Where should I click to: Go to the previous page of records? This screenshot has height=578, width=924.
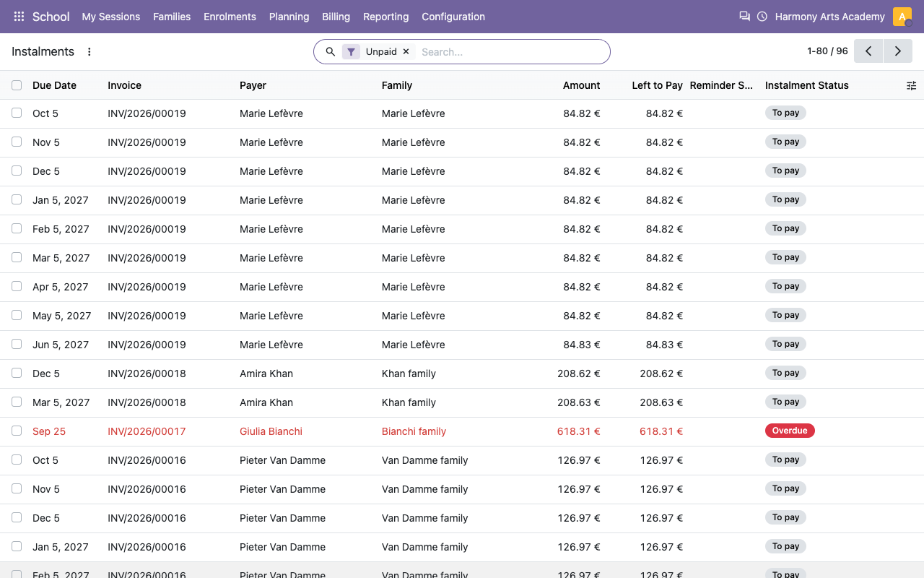[x=868, y=51]
